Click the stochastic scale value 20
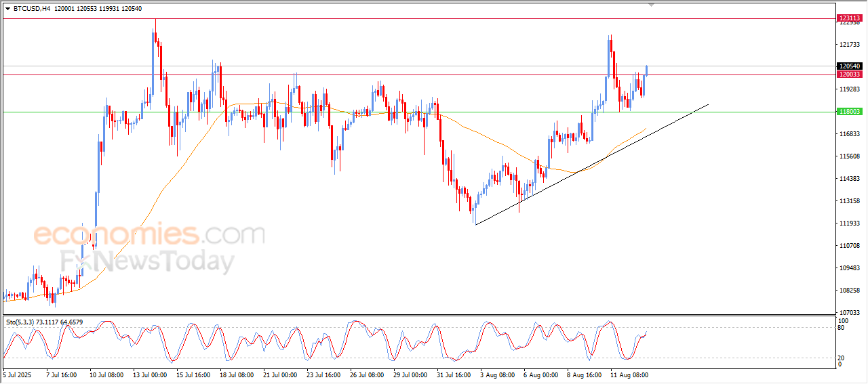Screen dimensions: 868x384 click(842, 358)
